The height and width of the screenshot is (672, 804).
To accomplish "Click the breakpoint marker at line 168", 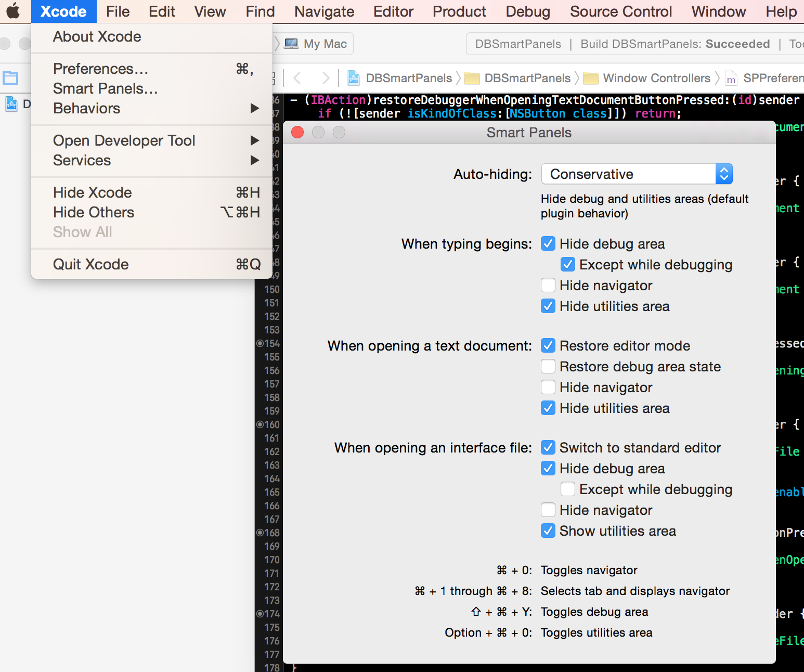I will 260,533.
